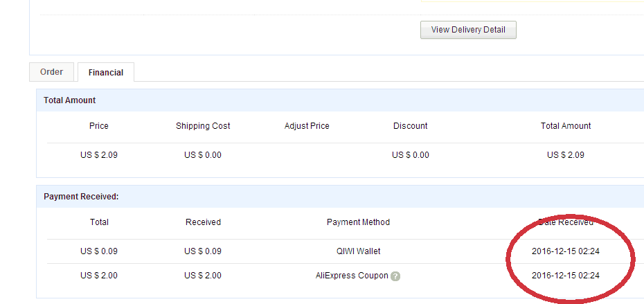Switch to the Order tab
Screen dimensions: 644x304
pos(51,72)
